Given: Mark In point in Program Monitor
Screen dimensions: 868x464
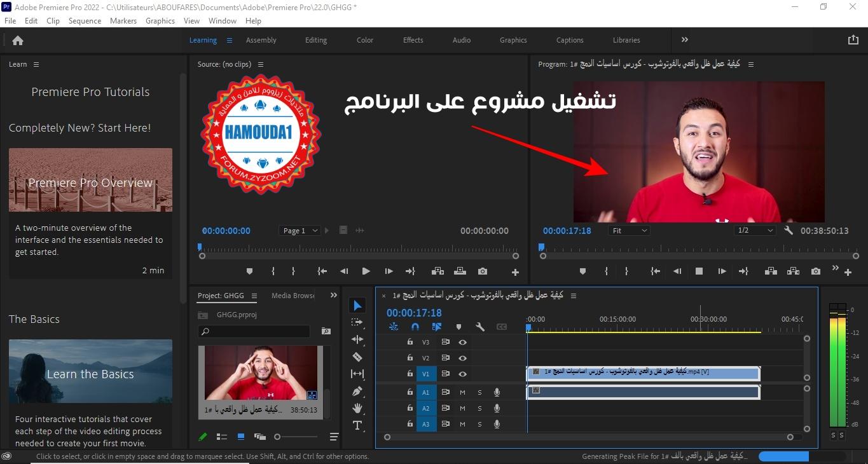Looking at the screenshot, I should tap(606, 271).
